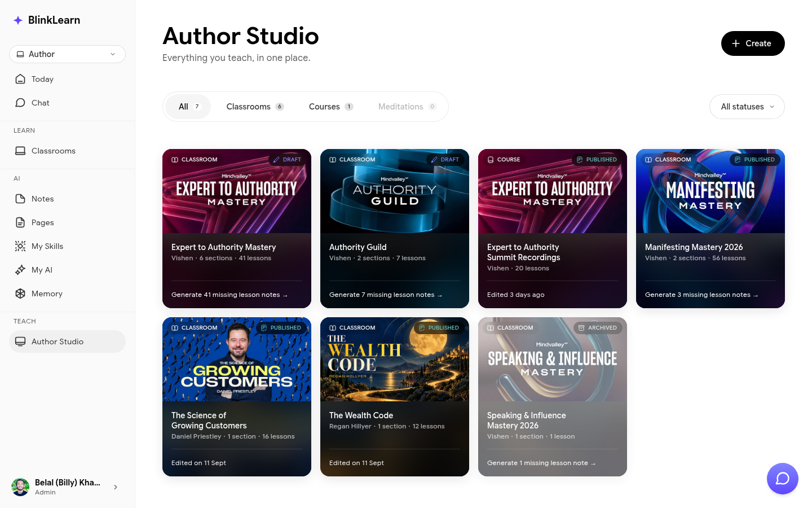Screen dimensions: 812x508
Task: Open My Skills sidebar item
Action: coord(67,246)
